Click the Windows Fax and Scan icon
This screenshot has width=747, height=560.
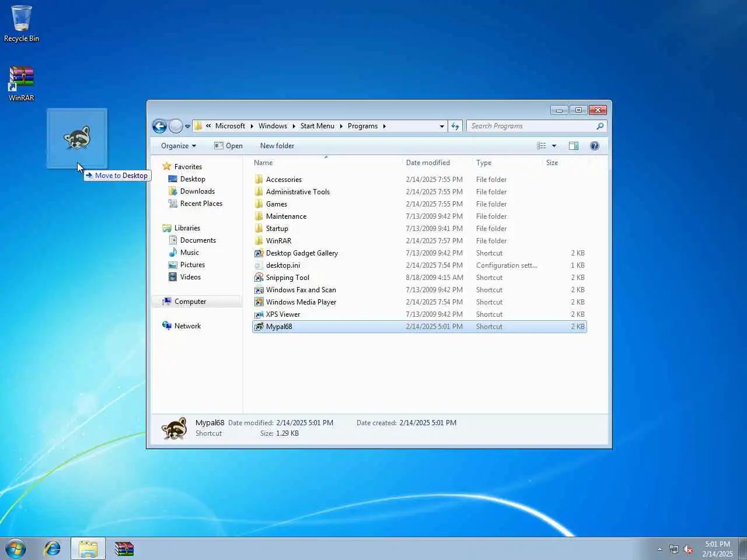click(259, 289)
